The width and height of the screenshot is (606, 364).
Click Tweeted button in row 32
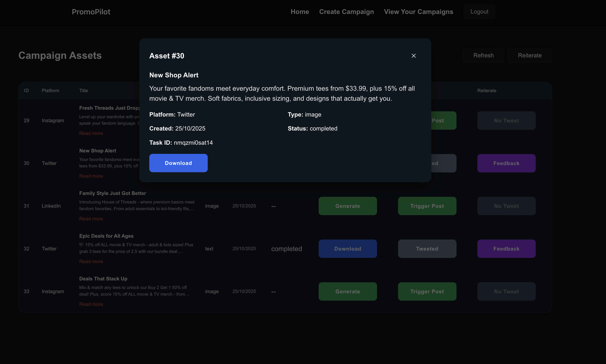tap(427, 249)
